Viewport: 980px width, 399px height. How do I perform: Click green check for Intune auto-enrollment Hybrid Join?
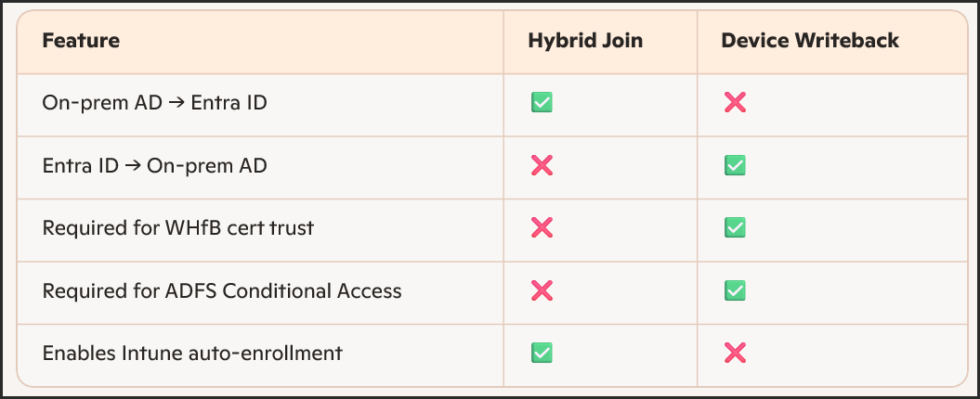(542, 353)
